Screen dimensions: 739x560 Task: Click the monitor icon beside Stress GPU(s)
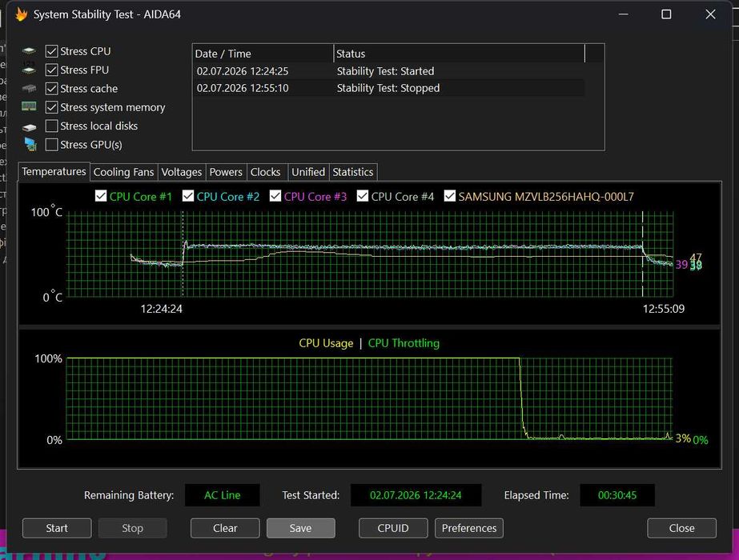click(30, 145)
